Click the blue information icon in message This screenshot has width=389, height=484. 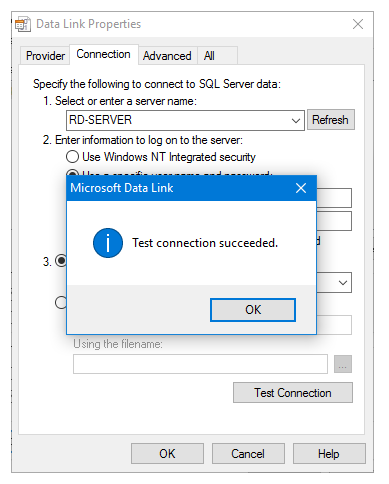(x=108, y=243)
